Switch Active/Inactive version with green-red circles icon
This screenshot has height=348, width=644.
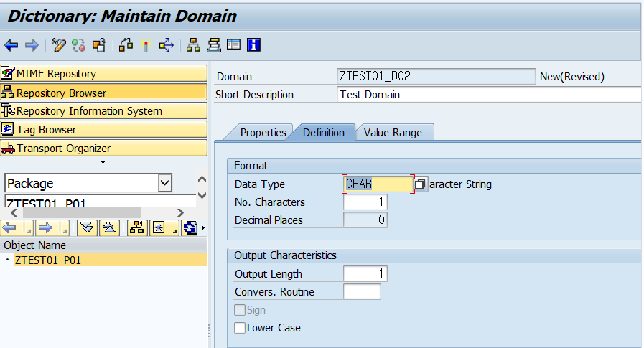pos(78,45)
